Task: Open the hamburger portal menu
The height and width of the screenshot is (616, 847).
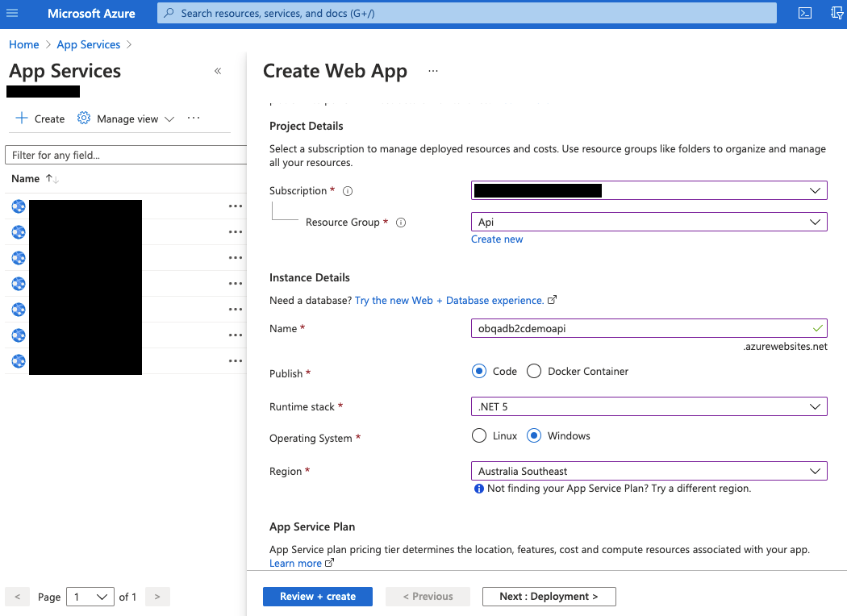Action: [x=12, y=13]
